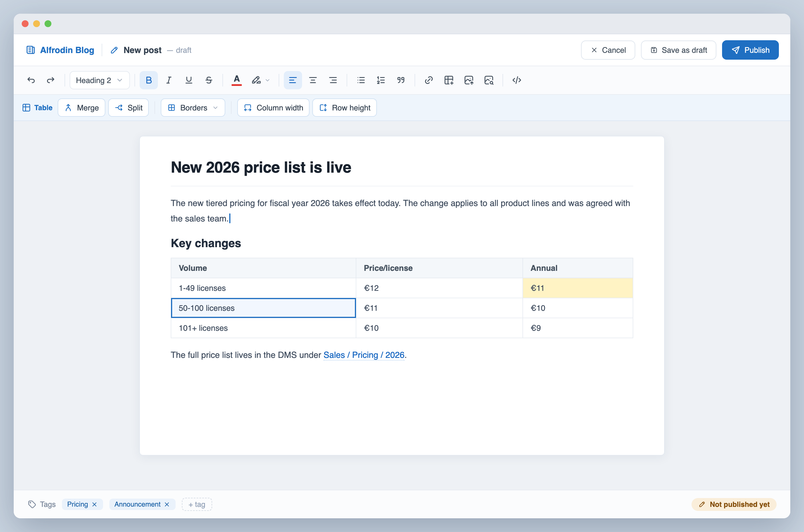Select the 101+ licenses cell
Screen dimensions: 804x532
click(x=263, y=328)
